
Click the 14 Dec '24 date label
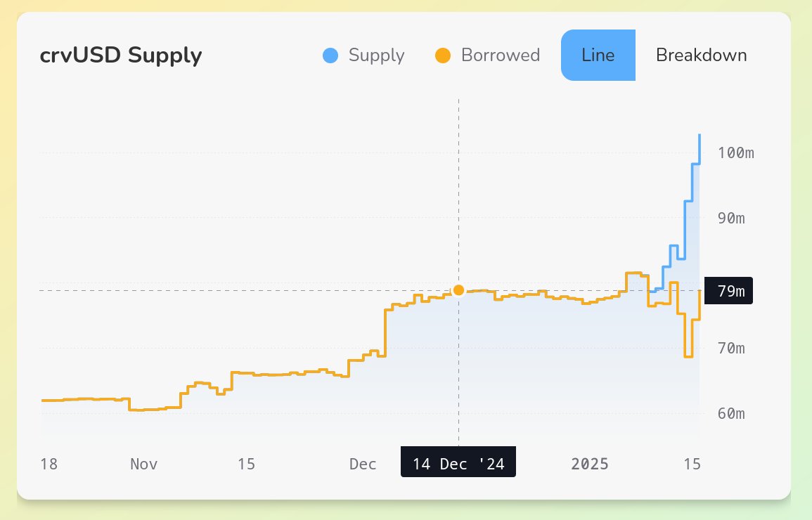coord(458,464)
